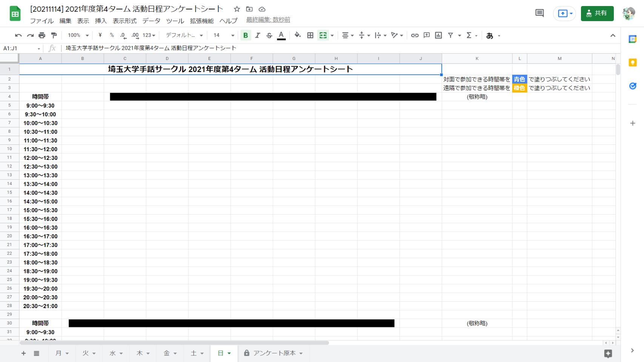Insert a chart from the toolbar

[438, 35]
